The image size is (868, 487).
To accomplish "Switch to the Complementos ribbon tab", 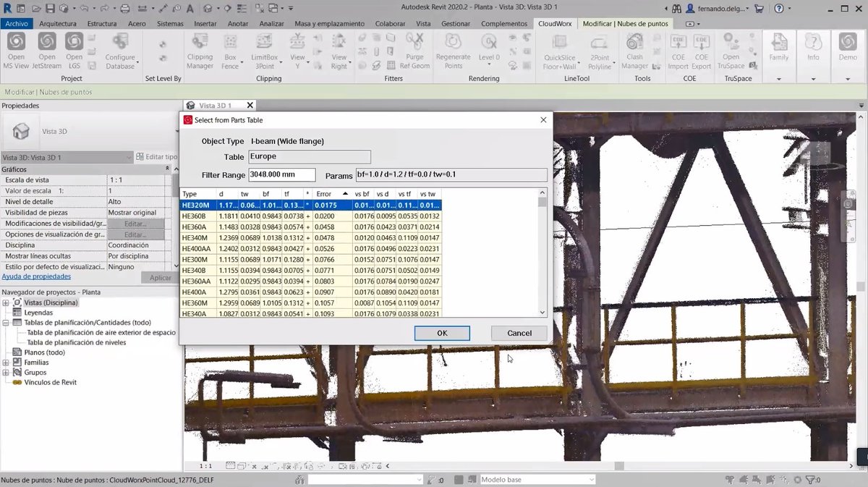I will (504, 23).
